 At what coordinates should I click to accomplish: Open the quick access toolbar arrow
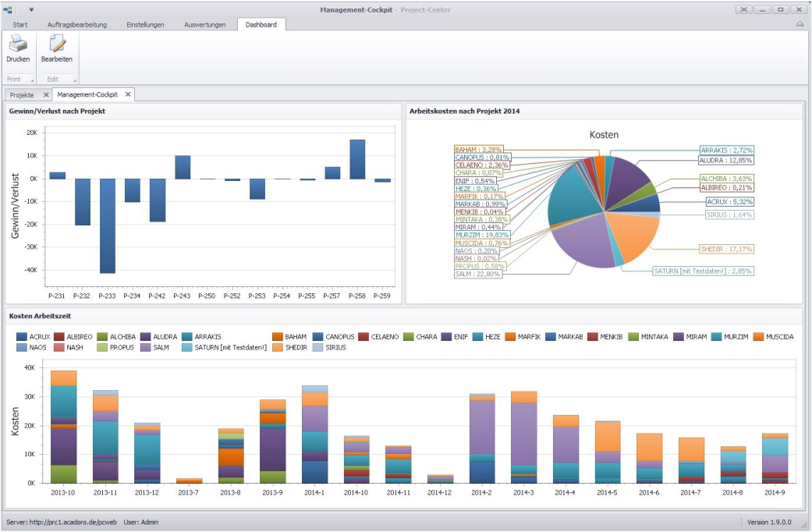31,10
